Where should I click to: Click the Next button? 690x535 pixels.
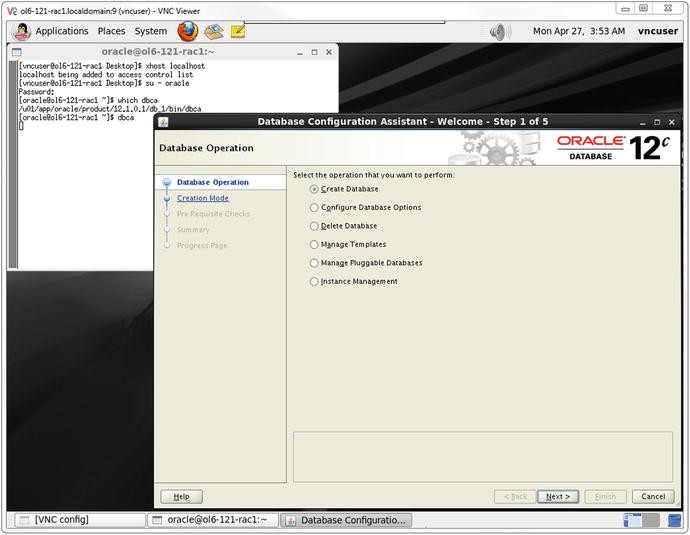[558, 497]
